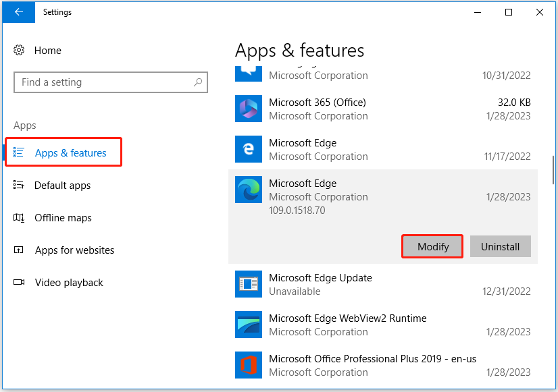This screenshot has width=558, height=392.
Task: Click the Microsoft Edge Update icon
Action: click(249, 284)
